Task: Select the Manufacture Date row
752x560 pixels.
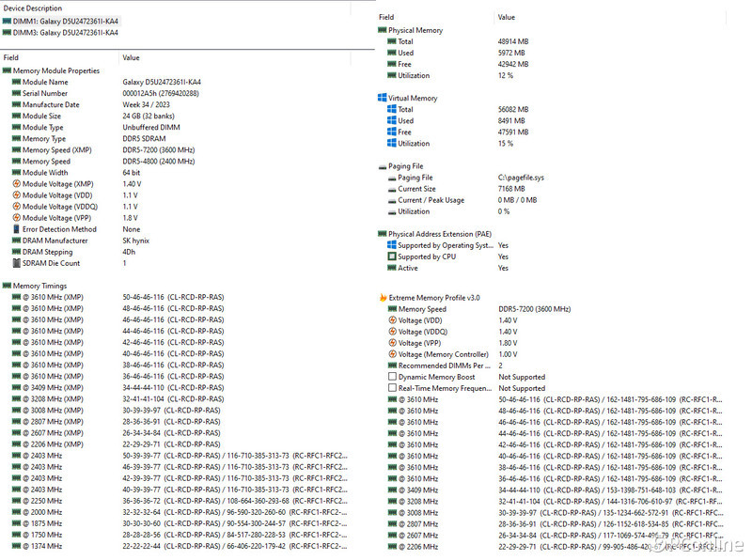Action: pyautogui.click(x=91, y=104)
